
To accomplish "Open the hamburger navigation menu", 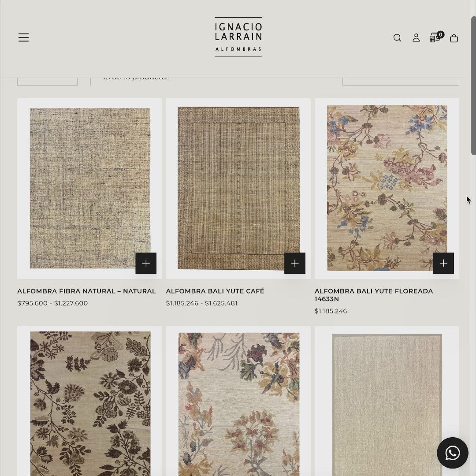I will 23,37.
